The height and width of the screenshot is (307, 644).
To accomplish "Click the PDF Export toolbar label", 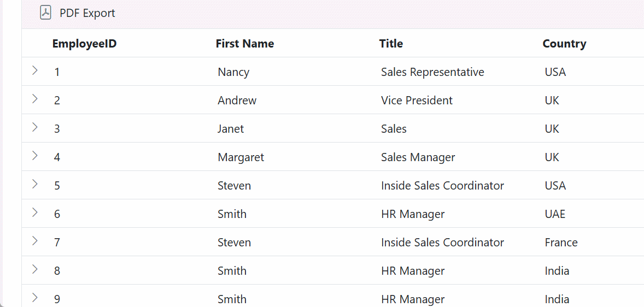I will pyautogui.click(x=87, y=13).
